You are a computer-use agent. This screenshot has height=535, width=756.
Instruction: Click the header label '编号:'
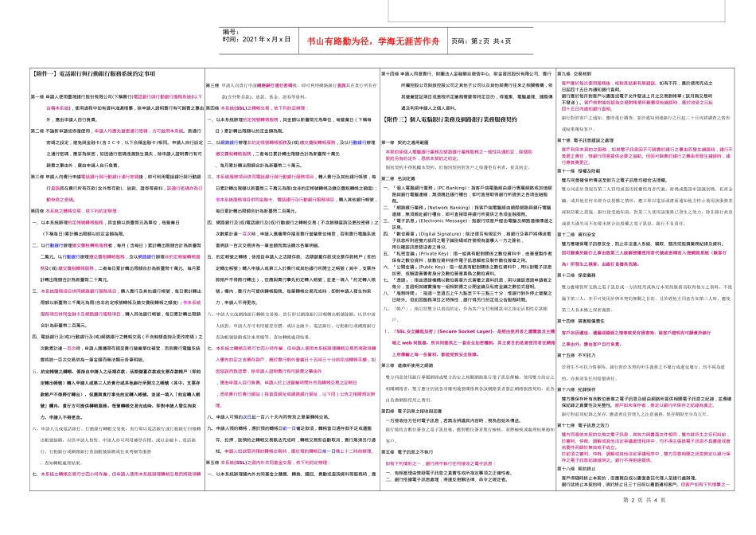[x=231, y=32]
